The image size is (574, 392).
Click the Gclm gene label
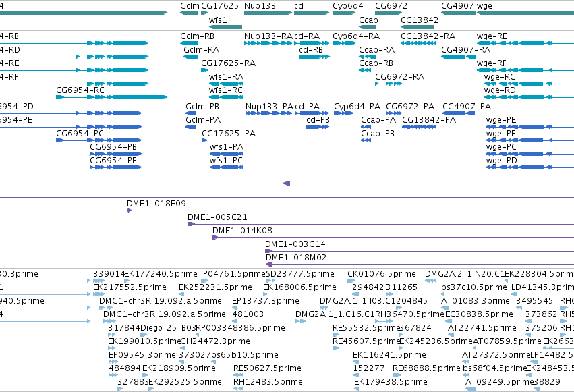(190, 6)
